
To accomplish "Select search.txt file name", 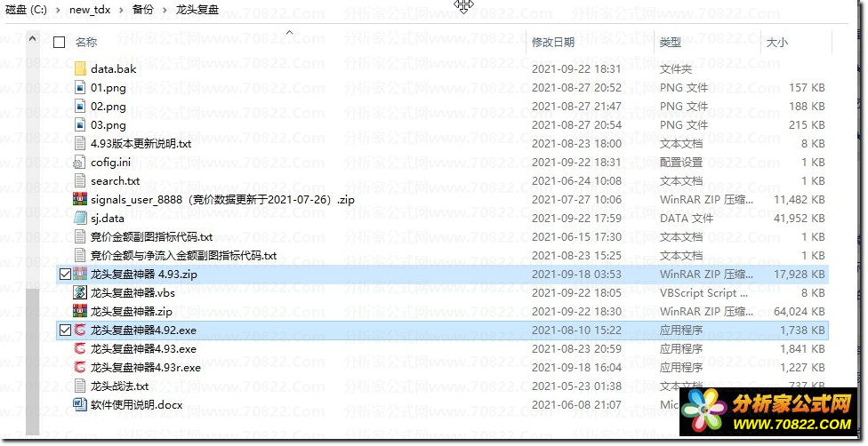I will point(115,181).
